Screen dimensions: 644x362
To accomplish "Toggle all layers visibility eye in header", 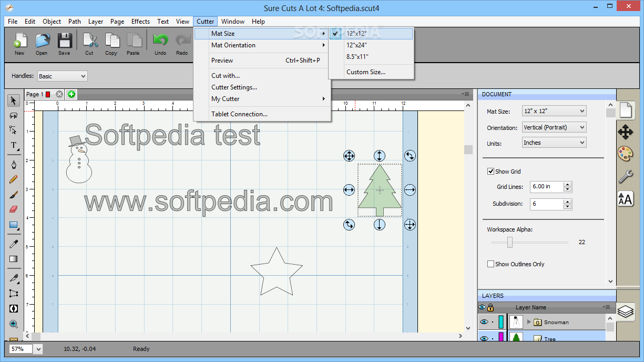I will (482, 307).
